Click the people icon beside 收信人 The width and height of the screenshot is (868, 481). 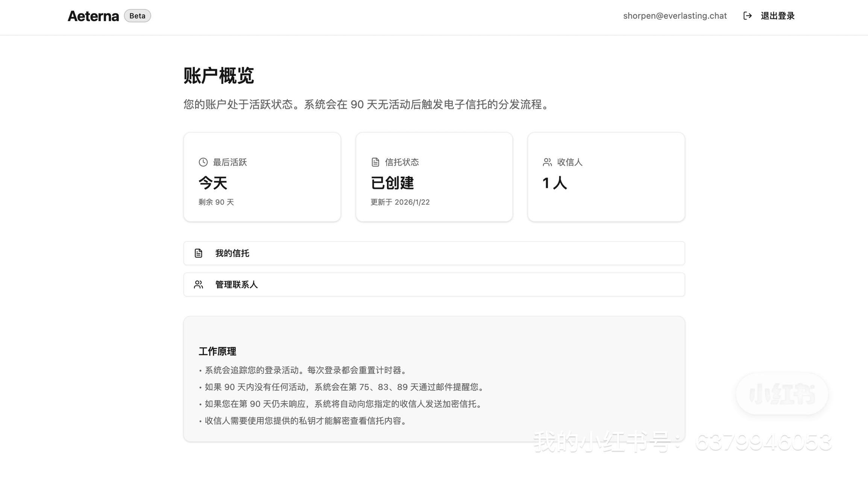(547, 162)
